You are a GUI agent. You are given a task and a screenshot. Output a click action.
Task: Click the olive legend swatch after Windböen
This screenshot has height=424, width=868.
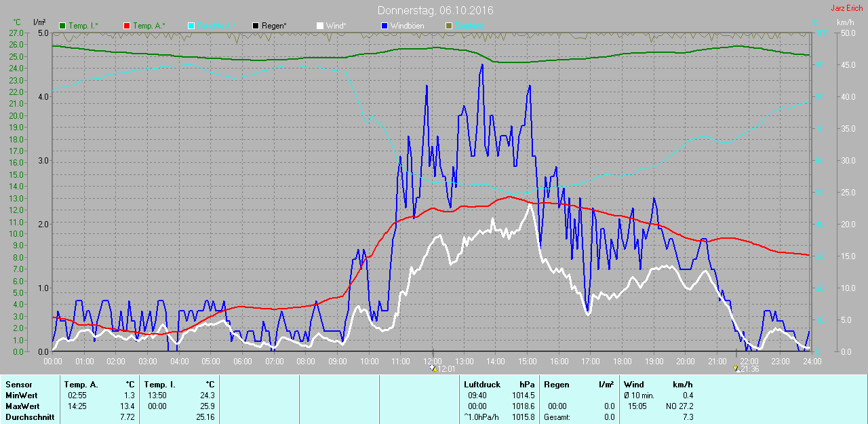coord(448,26)
